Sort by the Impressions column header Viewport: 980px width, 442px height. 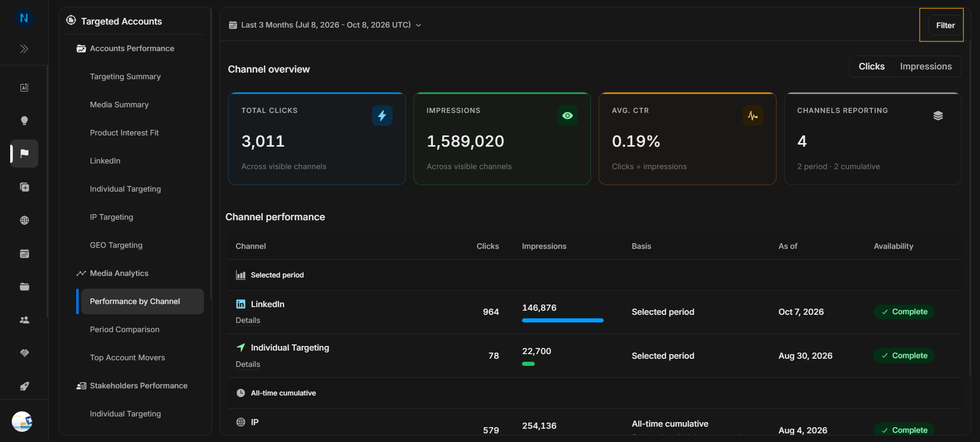pyautogui.click(x=544, y=246)
